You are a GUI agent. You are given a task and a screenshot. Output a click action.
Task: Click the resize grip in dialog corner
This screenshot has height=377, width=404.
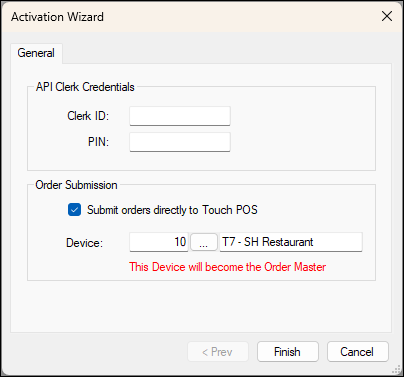pyautogui.click(x=396, y=369)
